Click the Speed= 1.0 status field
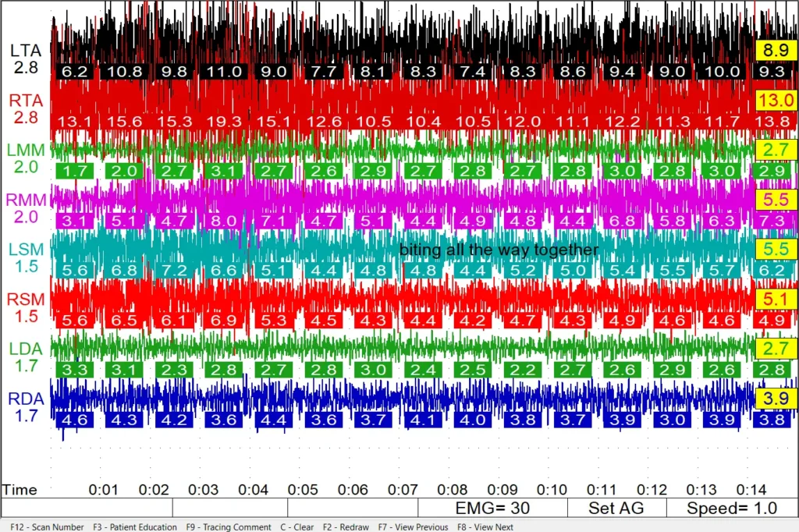The width and height of the screenshot is (799, 532). click(x=732, y=508)
